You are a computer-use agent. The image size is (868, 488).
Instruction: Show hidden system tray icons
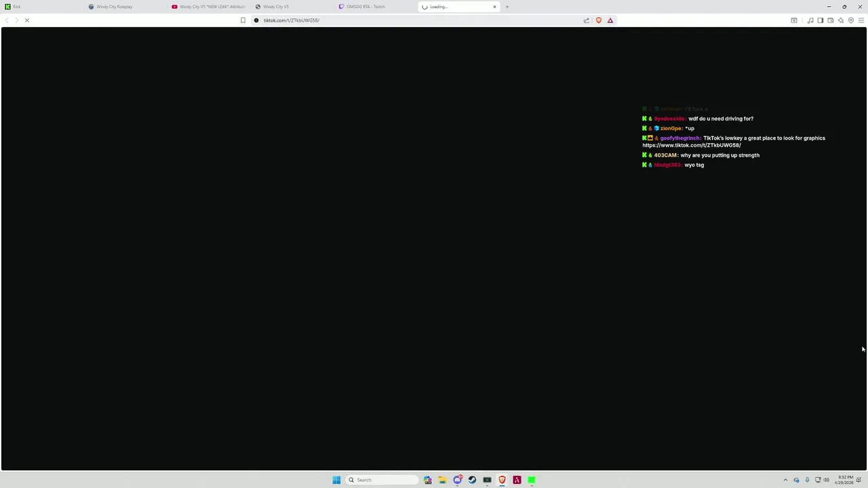pos(785,480)
